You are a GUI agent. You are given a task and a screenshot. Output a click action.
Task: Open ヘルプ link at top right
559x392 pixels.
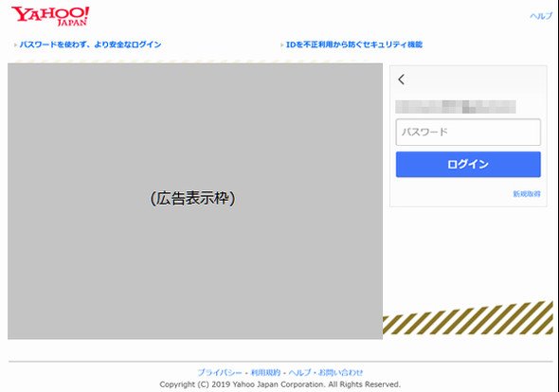(540, 16)
